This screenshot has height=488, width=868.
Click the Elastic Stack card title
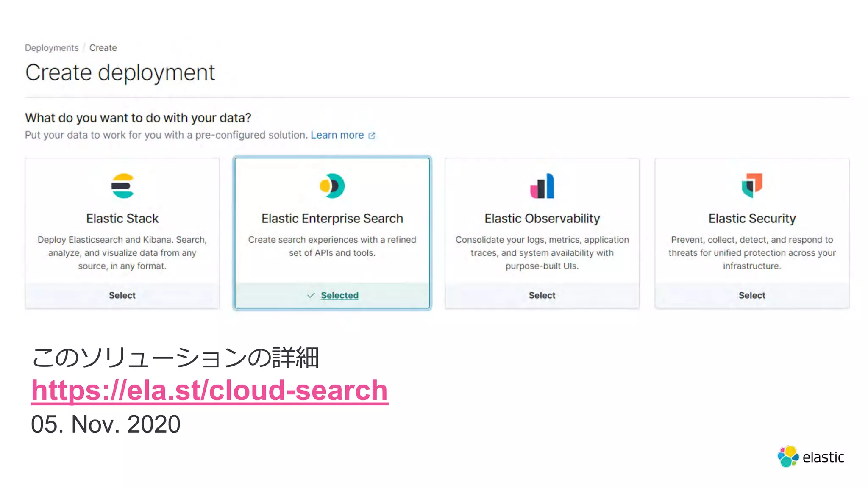122,219
